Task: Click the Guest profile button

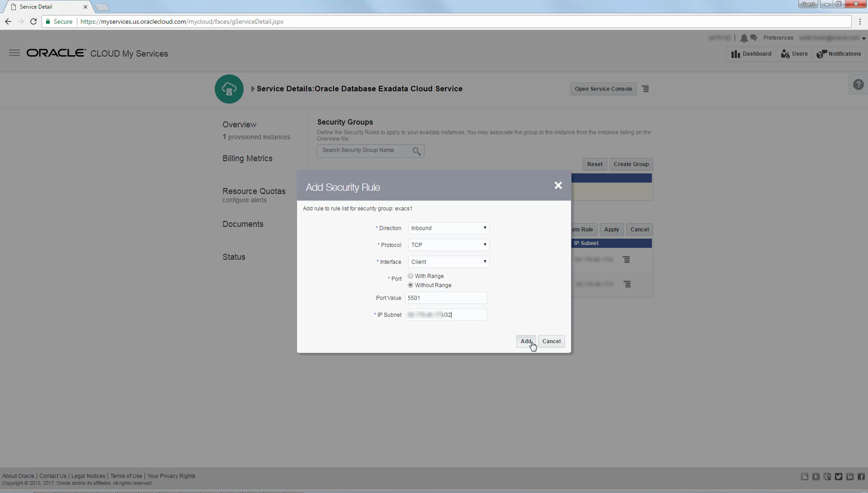Action: tap(808, 4)
